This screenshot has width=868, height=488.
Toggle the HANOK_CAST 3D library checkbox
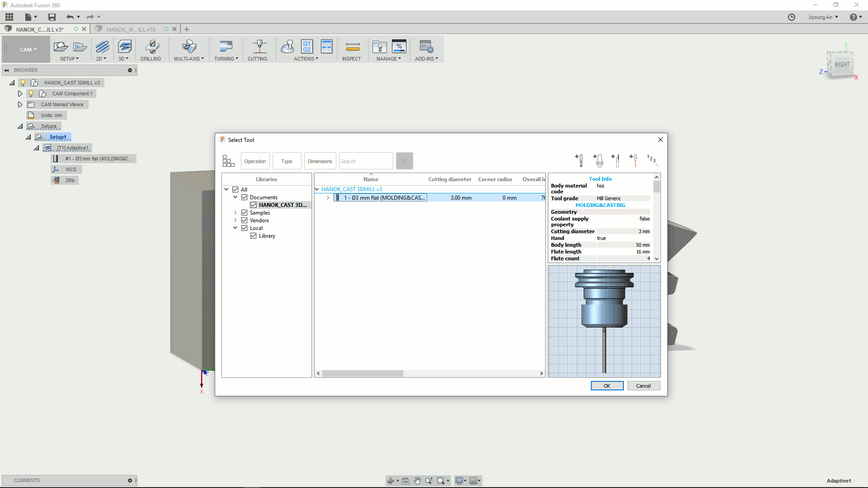pos(254,205)
